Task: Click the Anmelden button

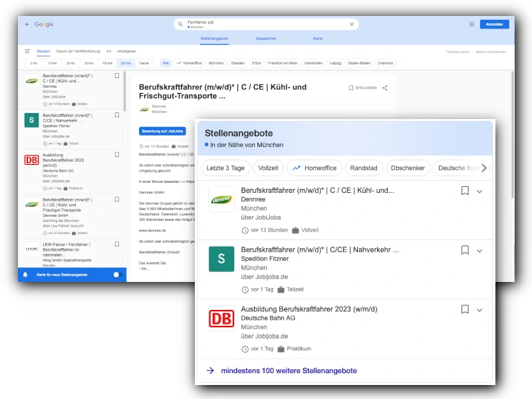Action: (x=494, y=24)
